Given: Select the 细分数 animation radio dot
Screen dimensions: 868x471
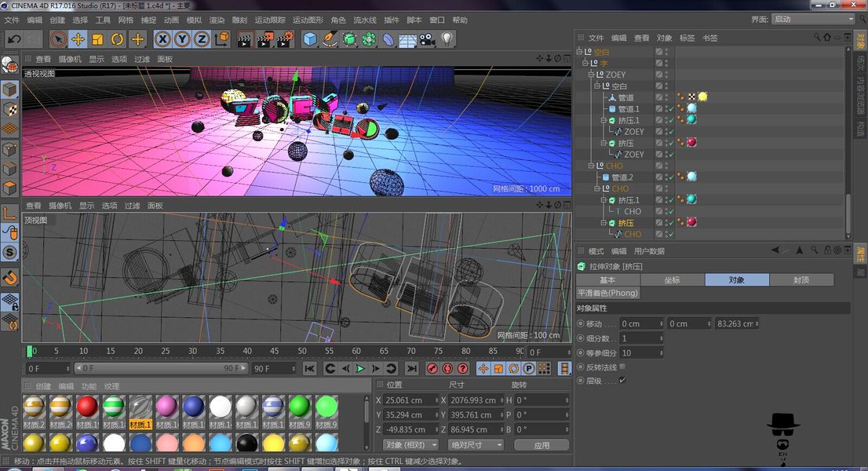Looking at the screenshot, I should coord(581,338).
